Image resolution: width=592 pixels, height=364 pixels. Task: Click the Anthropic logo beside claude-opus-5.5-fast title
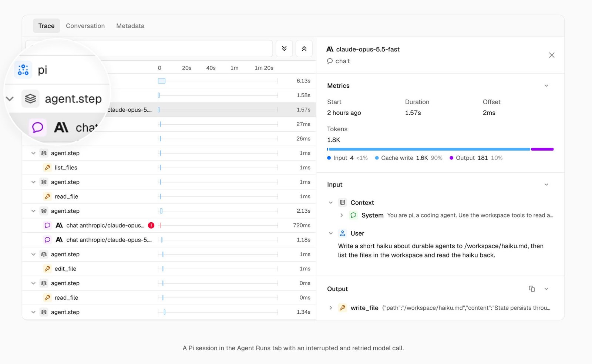pyautogui.click(x=330, y=49)
